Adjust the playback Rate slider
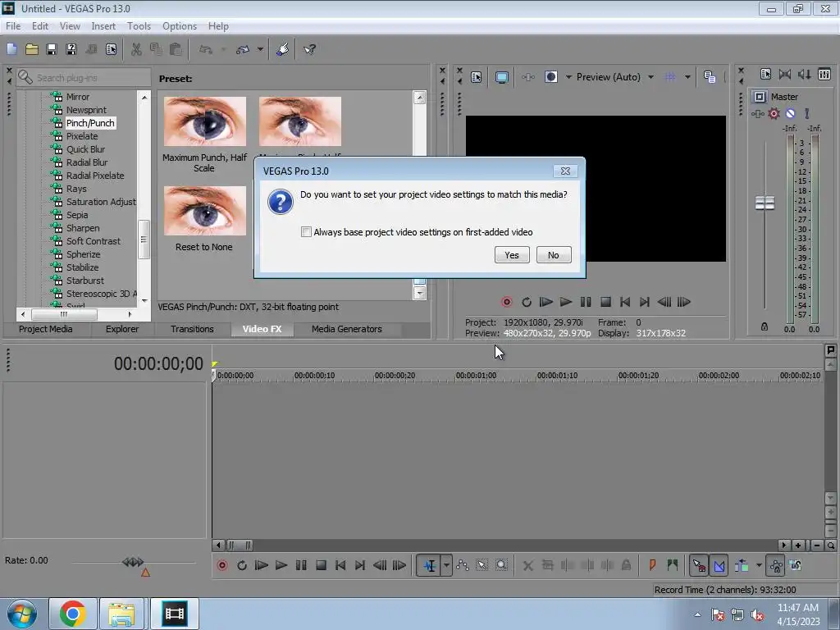Screen dimensions: 840x630 (x=133, y=562)
